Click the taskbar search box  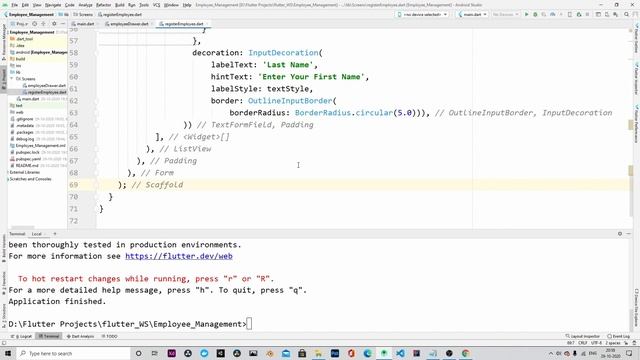(73, 353)
